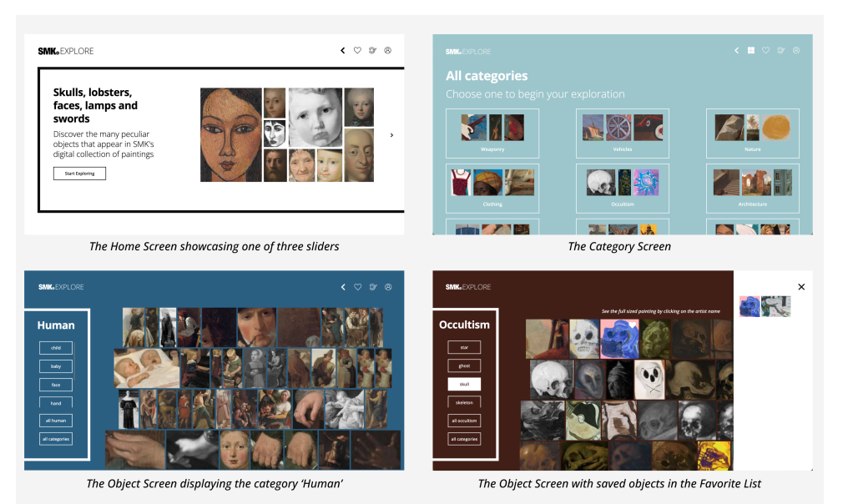Open the Clothing category card
853x504 pixels.
(x=492, y=188)
